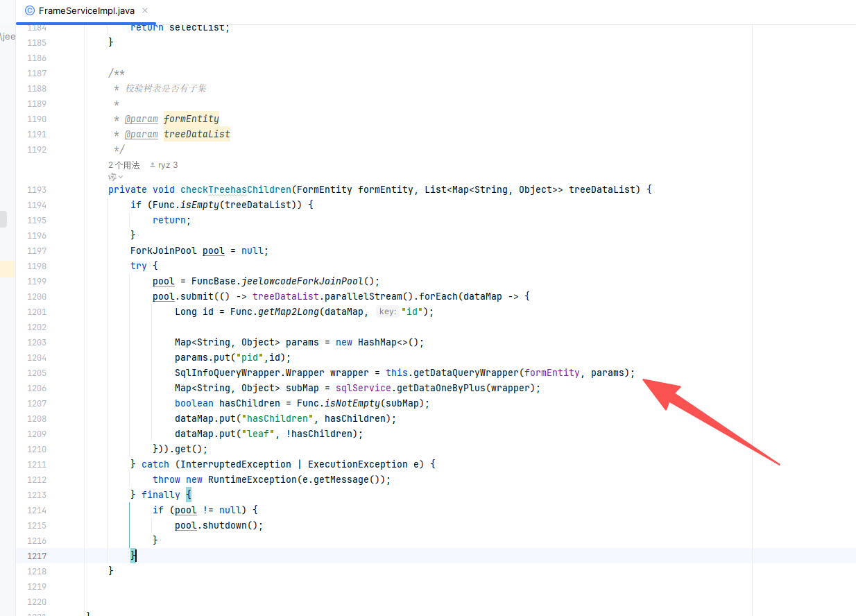This screenshot has width=856, height=616.
Task: Click the "2 个用法" usages hint
Action: [123, 165]
